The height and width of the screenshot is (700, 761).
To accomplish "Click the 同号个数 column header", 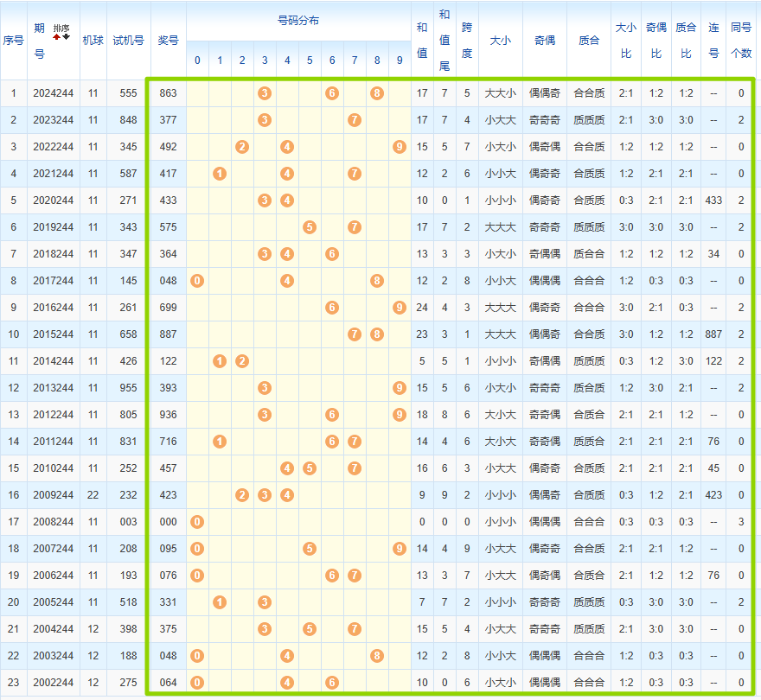I will (740, 40).
